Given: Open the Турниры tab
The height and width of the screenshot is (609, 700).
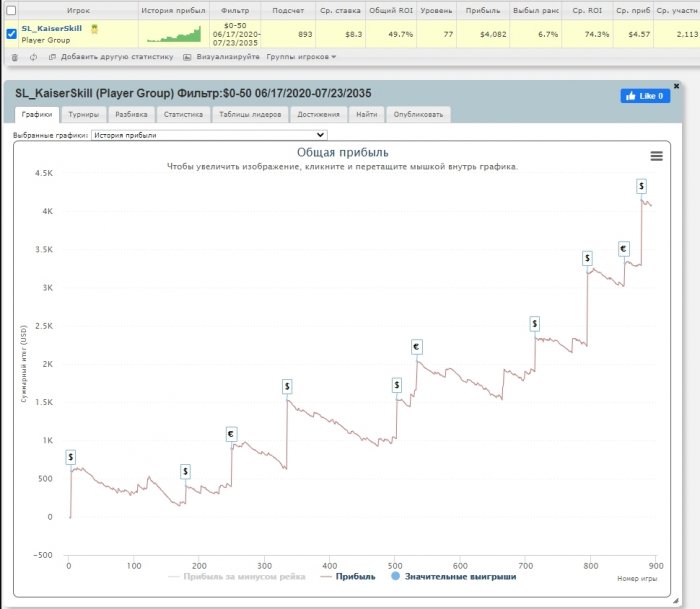Looking at the screenshot, I should (x=83, y=114).
